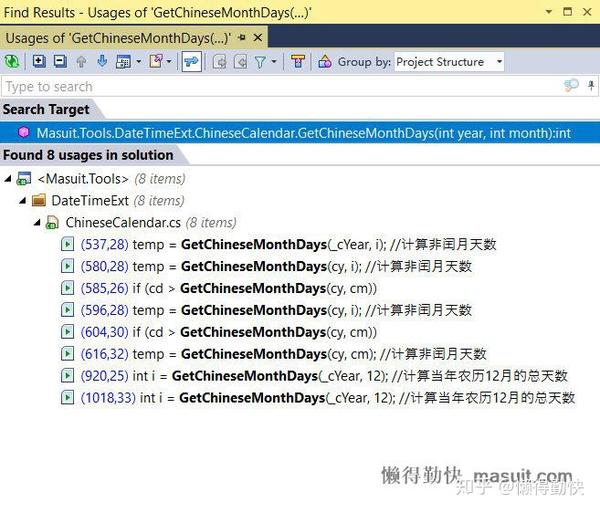600x513 pixels.
Task: Collapse the ChineseCalendar.cs file node
Action: (37, 222)
